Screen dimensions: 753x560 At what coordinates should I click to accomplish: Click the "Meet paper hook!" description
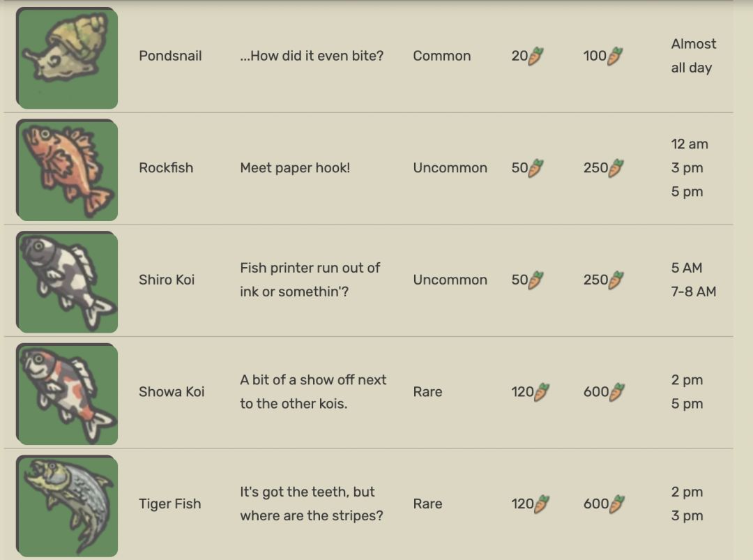click(x=295, y=168)
